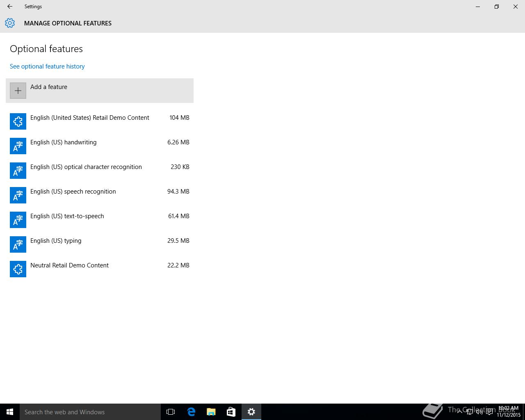Screen dimensions: 525x420
Task: Click the MANAGE OPTIONAL FEATURES header title
Action: 68,23
